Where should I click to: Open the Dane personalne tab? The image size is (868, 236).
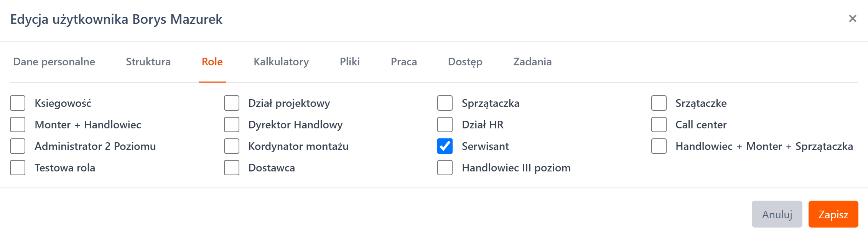pos(54,62)
